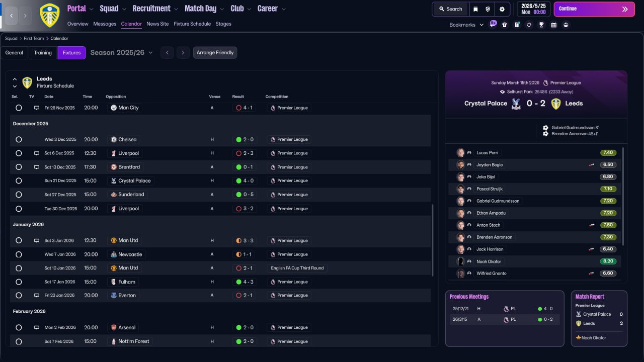
Task: Click the people group bookmark icon
Action: (566, 25)
